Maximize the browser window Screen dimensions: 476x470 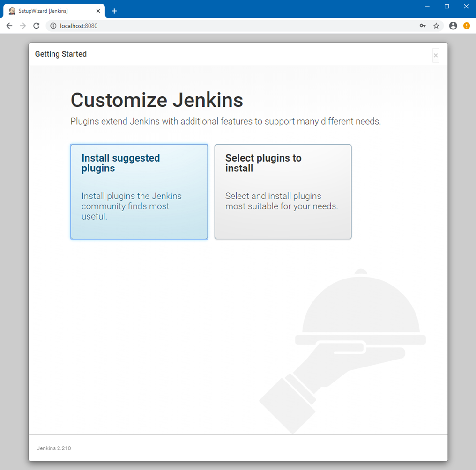coord(446,7)
